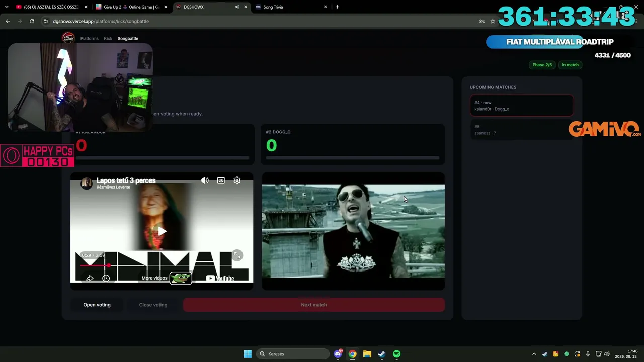Screen dimensions: 644x362
Task: Open the Lapos tetű 3 perces video title
Action: coord(126,180)
